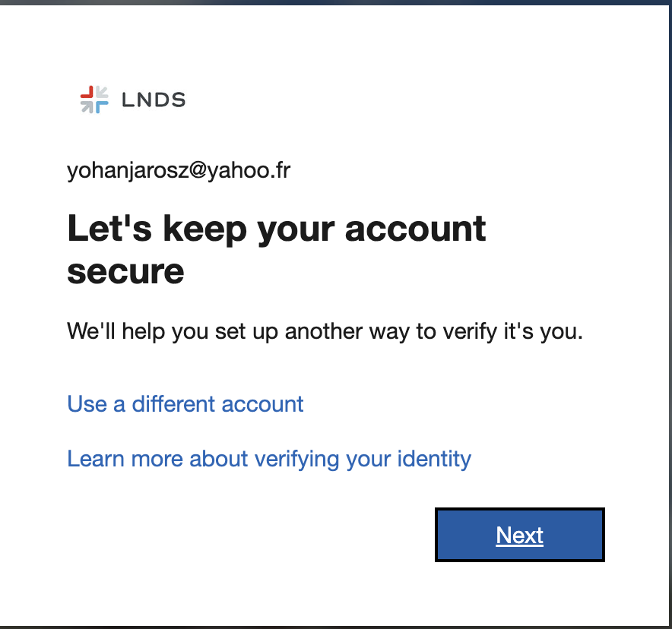Click the LNDS four-arrow logo icon

pyautogui.click(x=94, y=100)
